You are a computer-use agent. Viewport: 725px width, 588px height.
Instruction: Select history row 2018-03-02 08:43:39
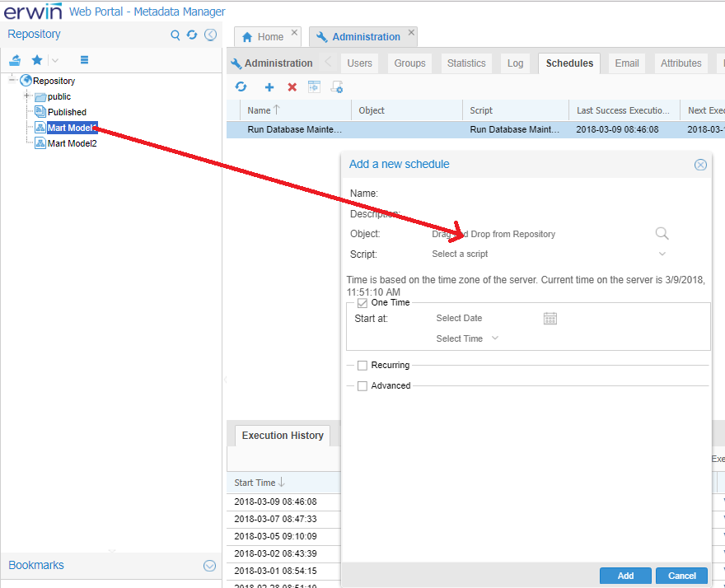(283, 553)
